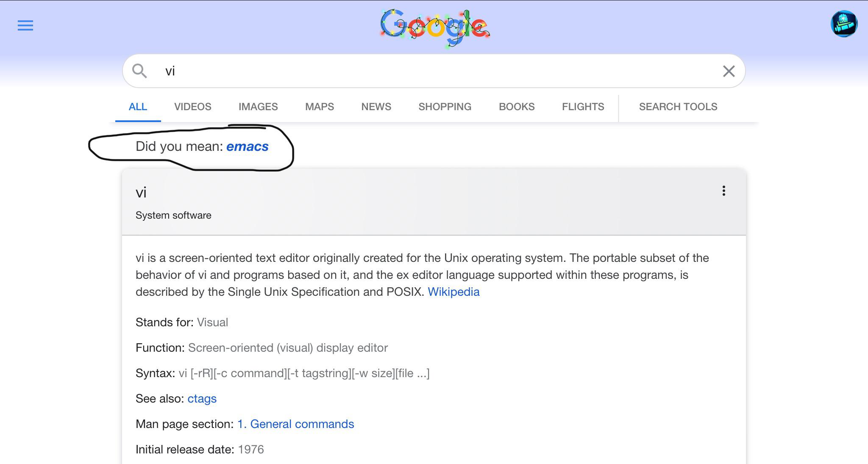
Task: Open the MAPS results tab
Action: pyautogui.click(x=319, y=107)
